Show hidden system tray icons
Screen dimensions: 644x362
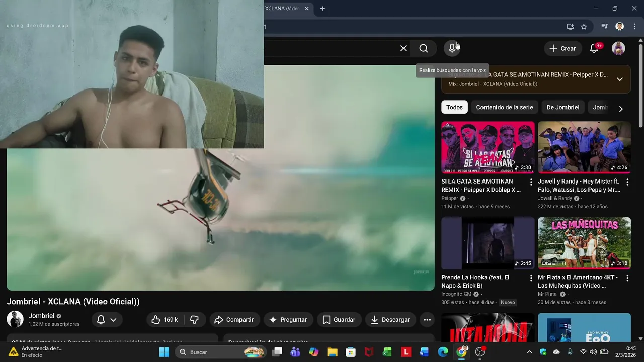[529, 352]
